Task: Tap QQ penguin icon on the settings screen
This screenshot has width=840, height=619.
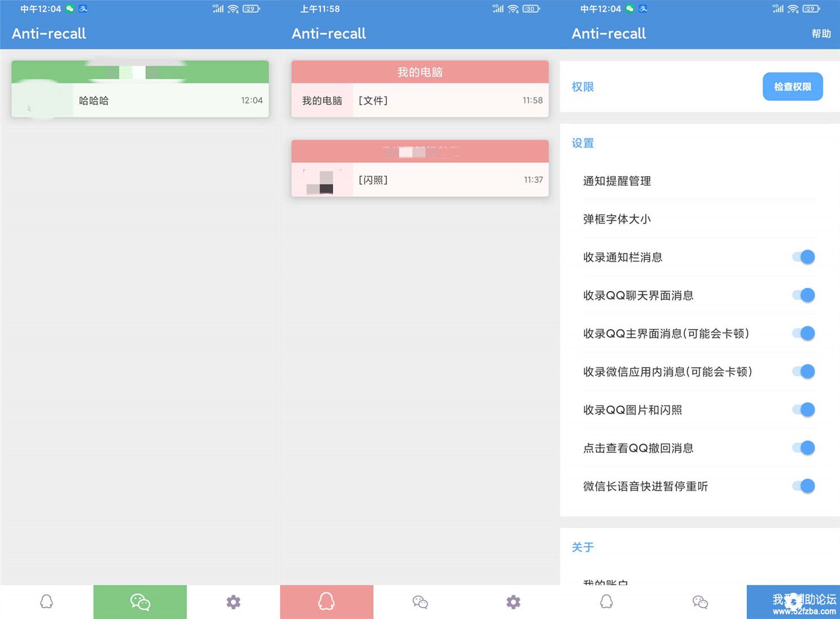Action: [x=606, y=601]
